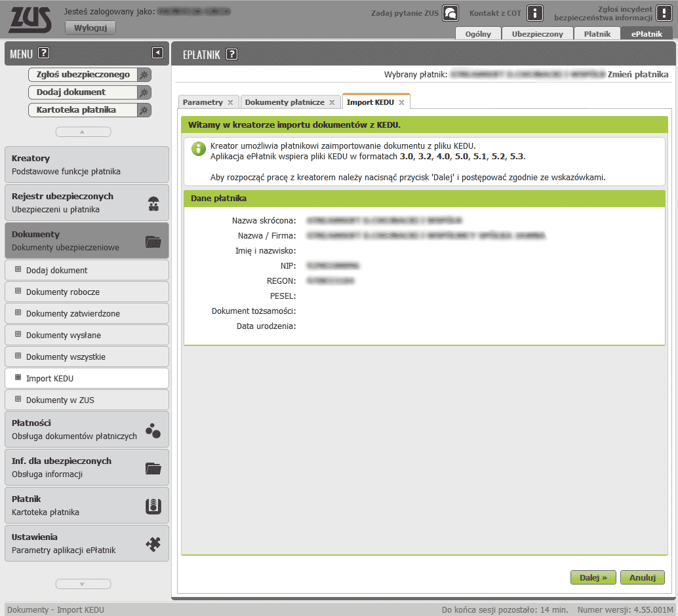This screenshot has width=678, height=616.
Task: Close the Import KEDU tab
Action: (x=401, y=103)
